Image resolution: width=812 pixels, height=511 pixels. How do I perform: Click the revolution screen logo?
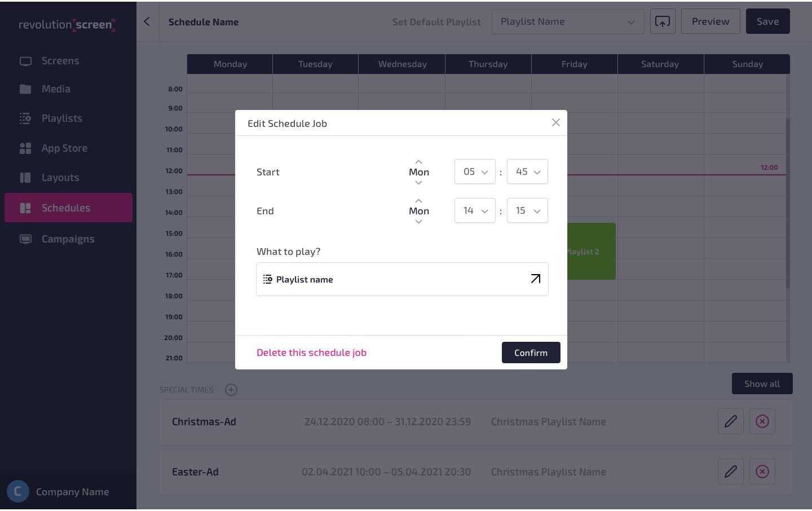point(67,25)
